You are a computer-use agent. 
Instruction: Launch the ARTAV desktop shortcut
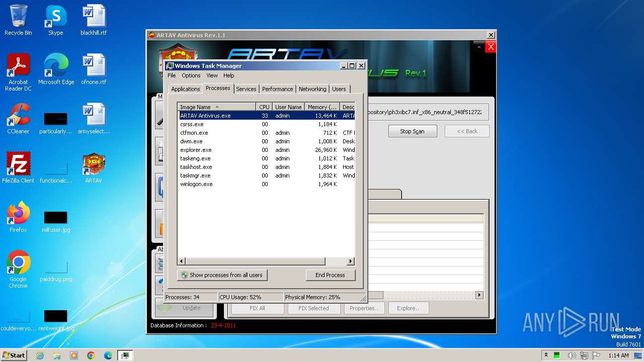[x=94, y=168]
